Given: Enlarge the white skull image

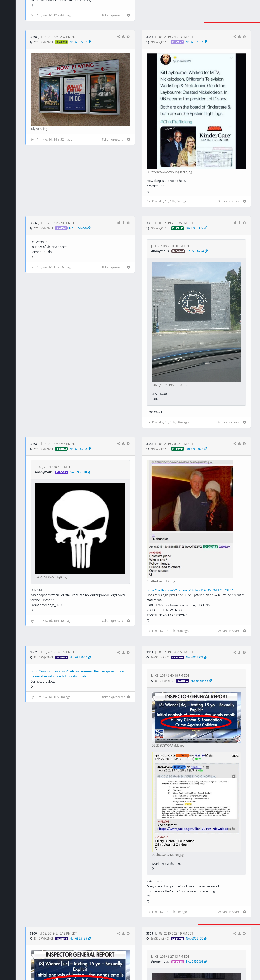Looking at the screenshot, I should pos(80,529).
